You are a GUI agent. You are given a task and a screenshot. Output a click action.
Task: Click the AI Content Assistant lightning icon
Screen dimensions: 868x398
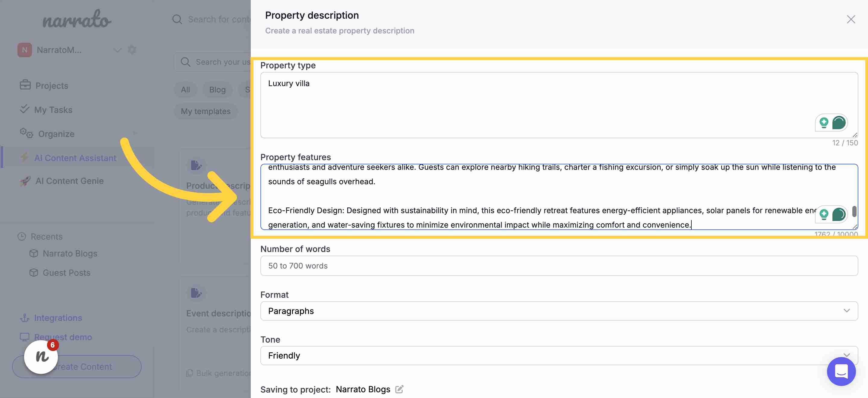point(24,157)
